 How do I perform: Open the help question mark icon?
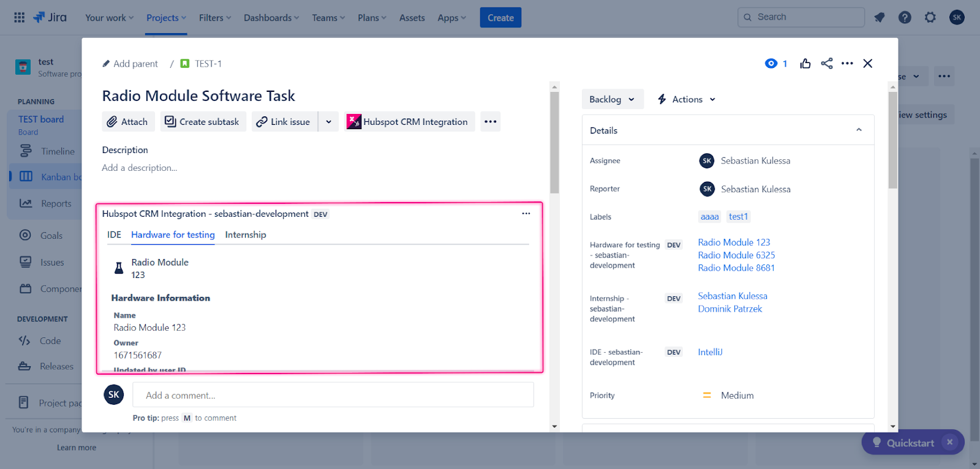click(x=905, y=17)
